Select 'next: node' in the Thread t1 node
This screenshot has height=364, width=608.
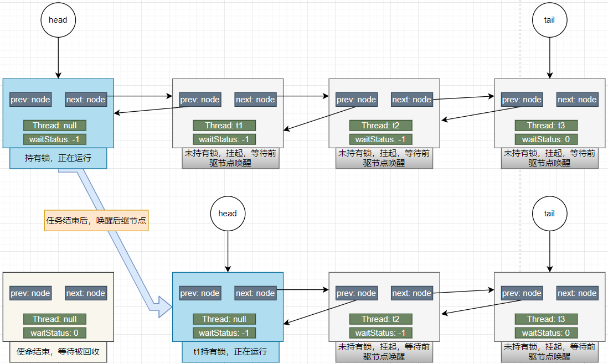tap(255, 100)
